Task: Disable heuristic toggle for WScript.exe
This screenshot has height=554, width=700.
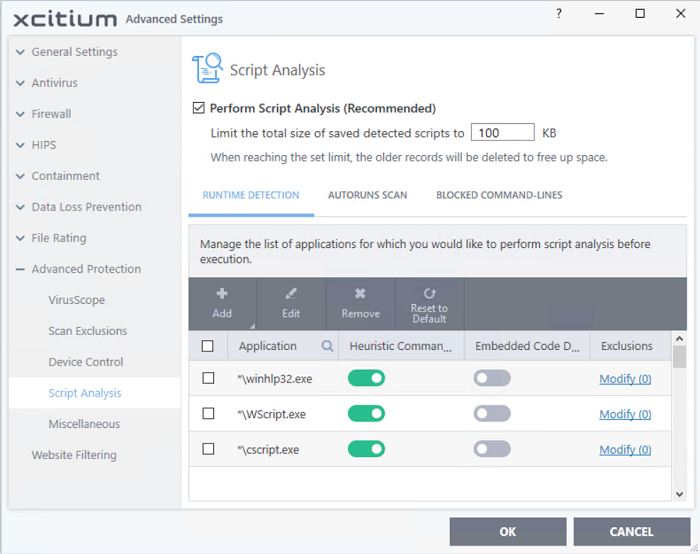Action: click(367, 413)
